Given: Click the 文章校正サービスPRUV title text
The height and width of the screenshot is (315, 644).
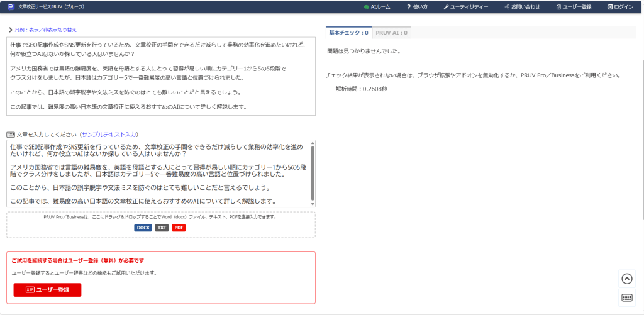Looking at the screenshot, I should (x=52, y=7).
